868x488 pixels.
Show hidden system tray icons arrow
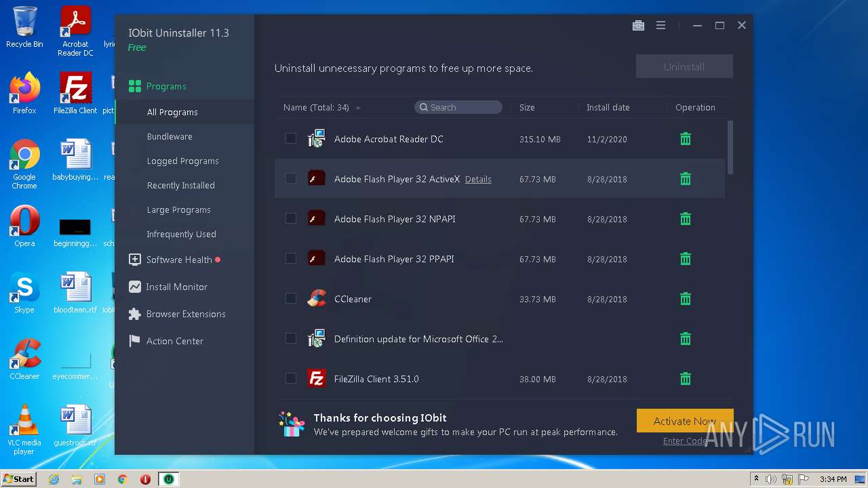click(756, 479)
